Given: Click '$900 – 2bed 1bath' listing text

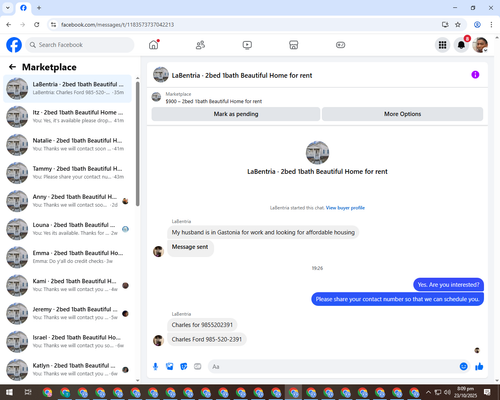Looking at the screenshot, I should (x=214, y=101).
